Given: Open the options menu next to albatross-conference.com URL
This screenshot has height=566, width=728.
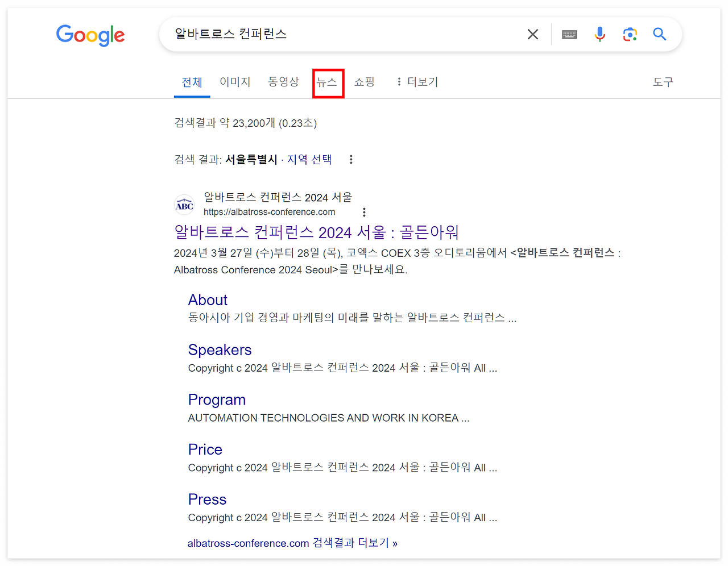Looking at the screenshot, I should point(364,212).
